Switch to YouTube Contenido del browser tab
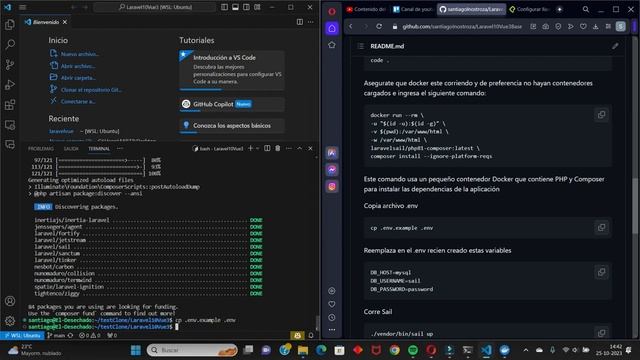 tap(366, 9)
